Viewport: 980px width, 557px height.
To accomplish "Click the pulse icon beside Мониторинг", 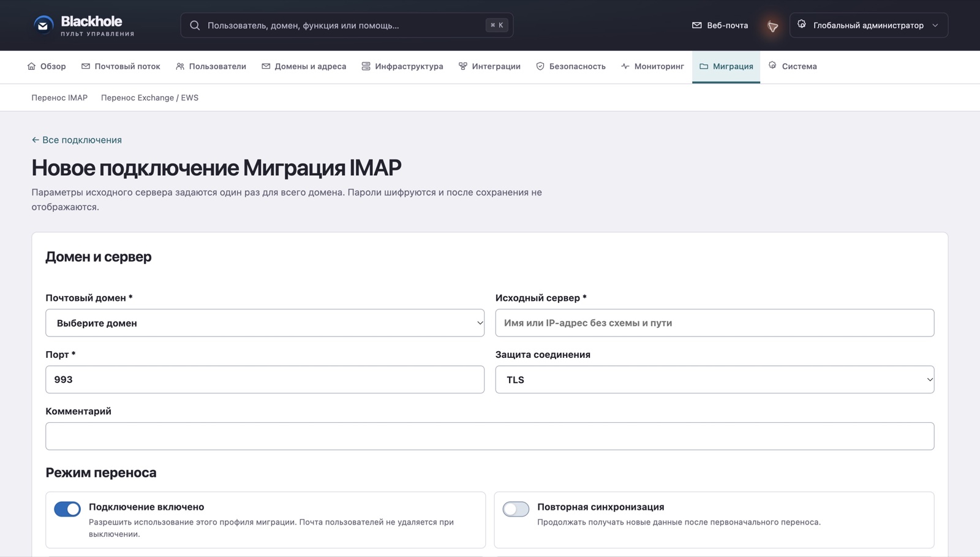I will pos(625,66).
